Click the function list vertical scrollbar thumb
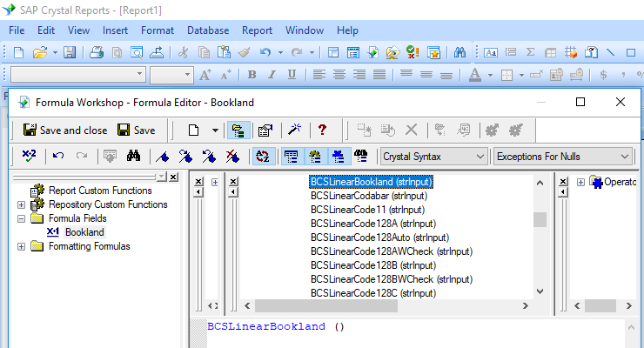The height and width of the screenshot is (348, 644). 540,219
